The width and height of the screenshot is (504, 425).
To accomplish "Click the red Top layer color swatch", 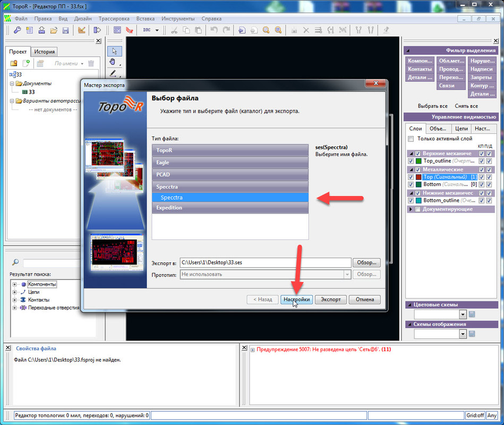I will pyautogui.click(x=418, y=177).
